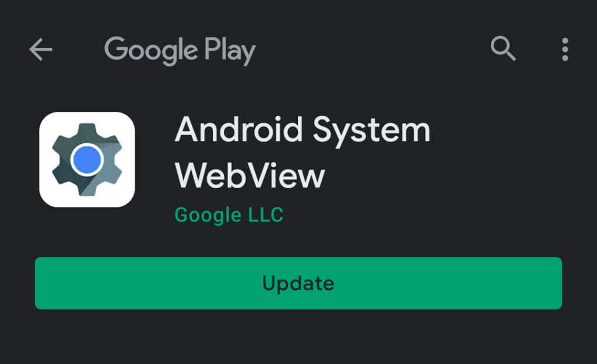Viewport: 597px width, 364px height.
Task: Click the Update label text on green button
Action: pos(298,284)
